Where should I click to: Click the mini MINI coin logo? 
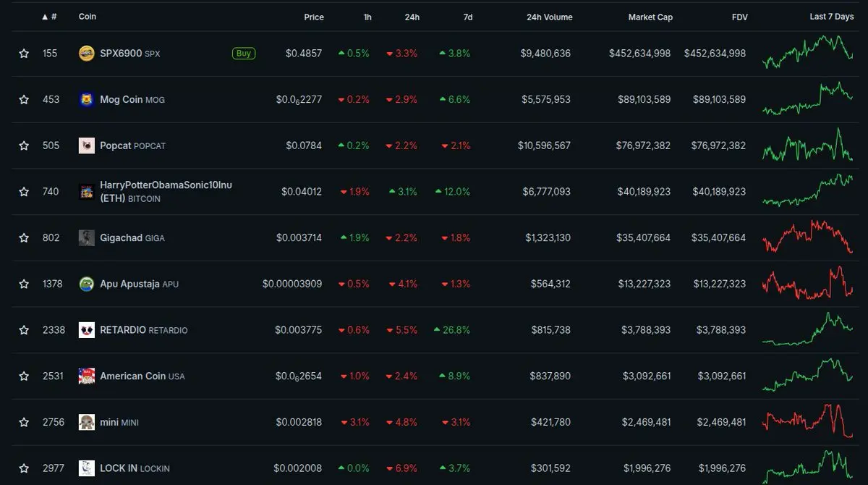pos(87,422)
